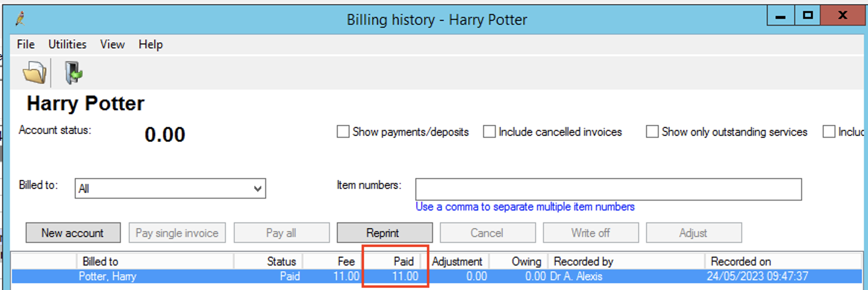Viewport: 868px width, 290px height.
Task: Close the Billing history window
Action: (x=842, y=16)
